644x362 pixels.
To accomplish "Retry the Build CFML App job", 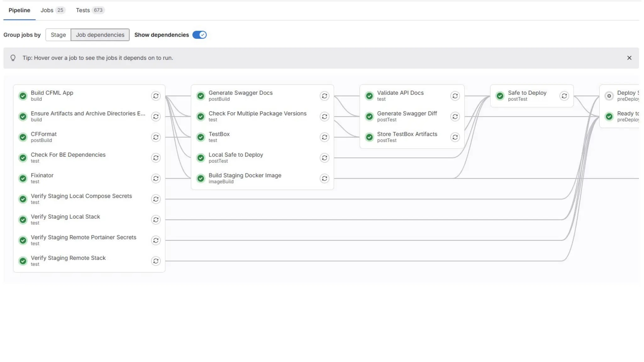I will 156,96.
